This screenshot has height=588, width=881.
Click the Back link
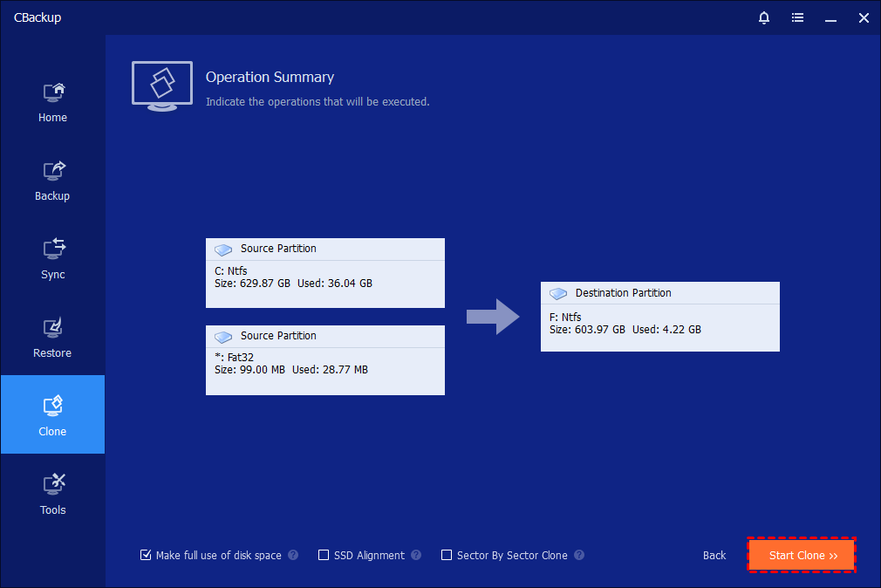click(x=714, y=556)
